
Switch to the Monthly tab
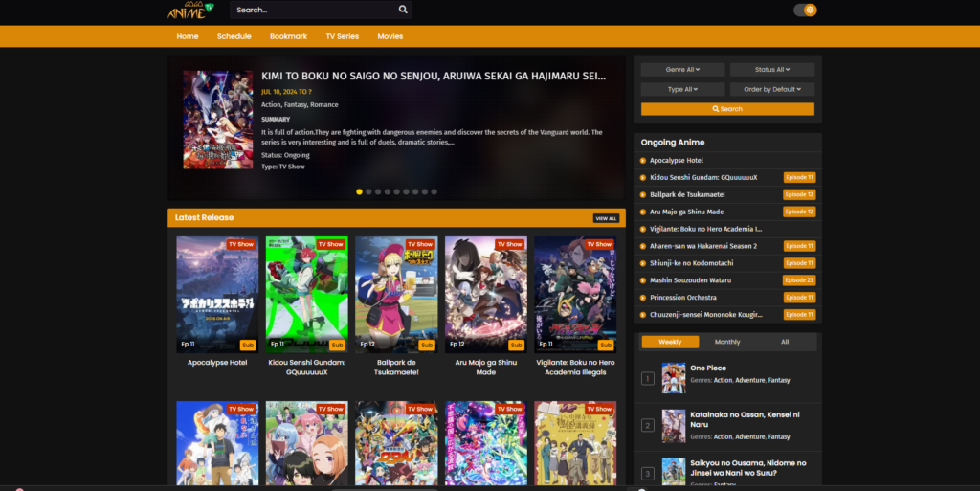pos(727,342)
